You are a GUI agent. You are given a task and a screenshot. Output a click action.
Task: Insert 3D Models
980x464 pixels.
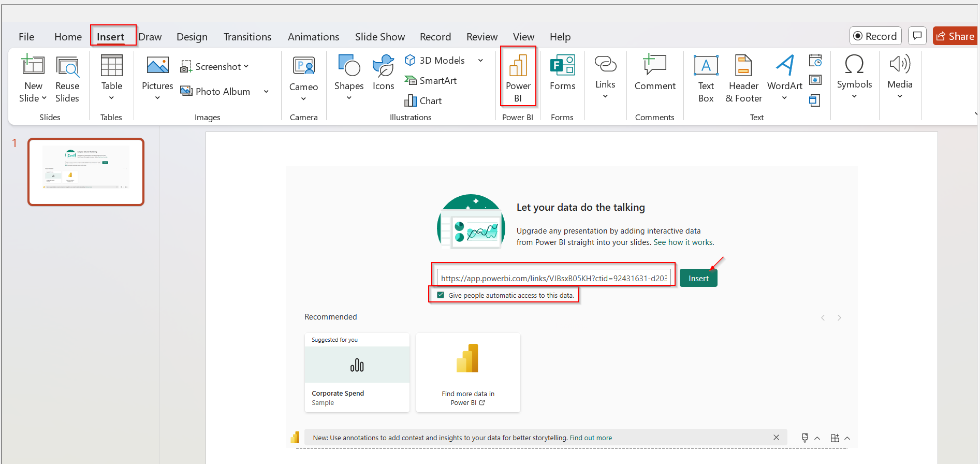[435, 60]
